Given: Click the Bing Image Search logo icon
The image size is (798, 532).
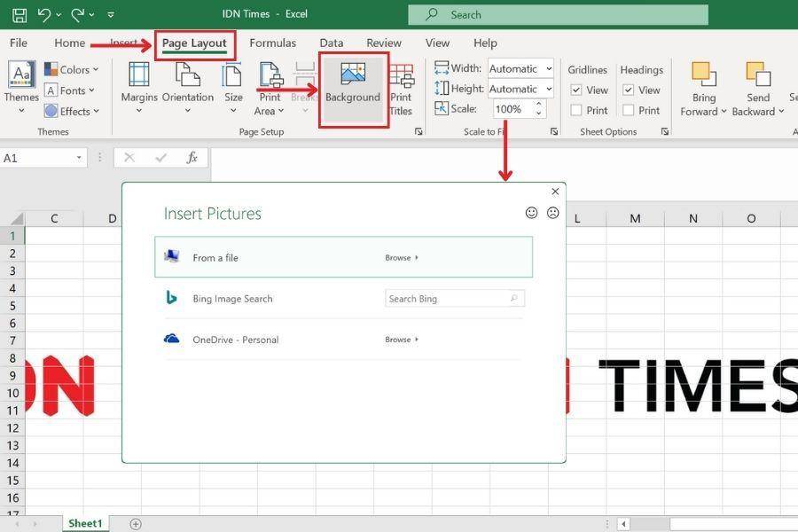Looking at the screenshot, I should point(171,297).
